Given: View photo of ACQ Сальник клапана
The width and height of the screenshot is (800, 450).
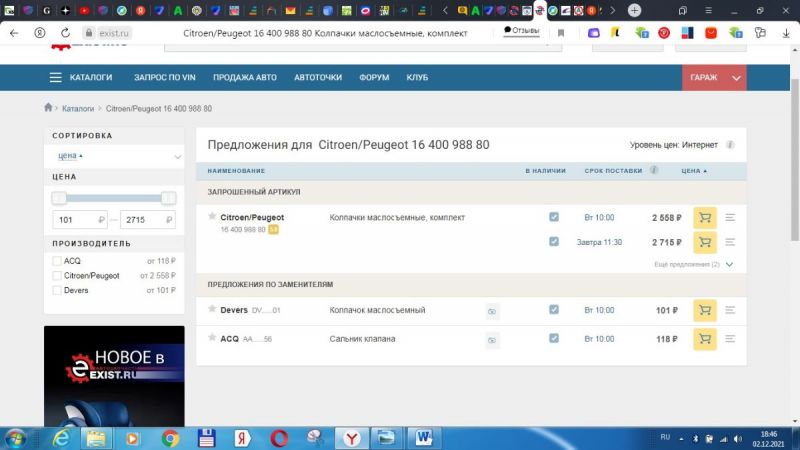Looking at the screenshot, I should coord(492,340).
